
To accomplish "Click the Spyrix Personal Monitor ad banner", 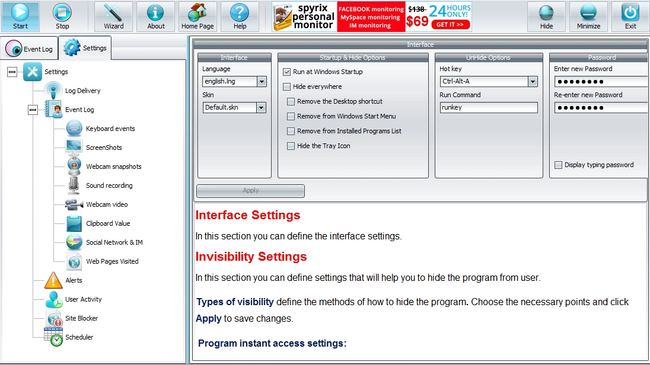I will 372,17.
